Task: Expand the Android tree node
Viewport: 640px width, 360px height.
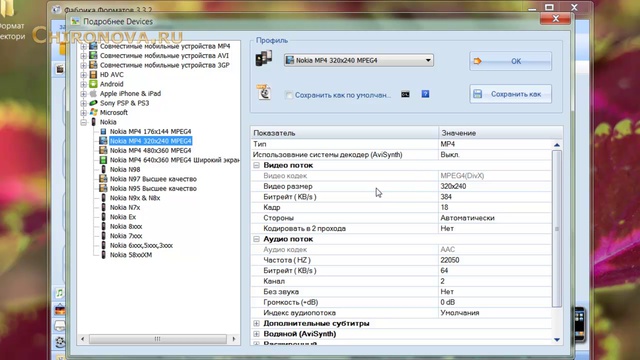Action: (84, 84)
